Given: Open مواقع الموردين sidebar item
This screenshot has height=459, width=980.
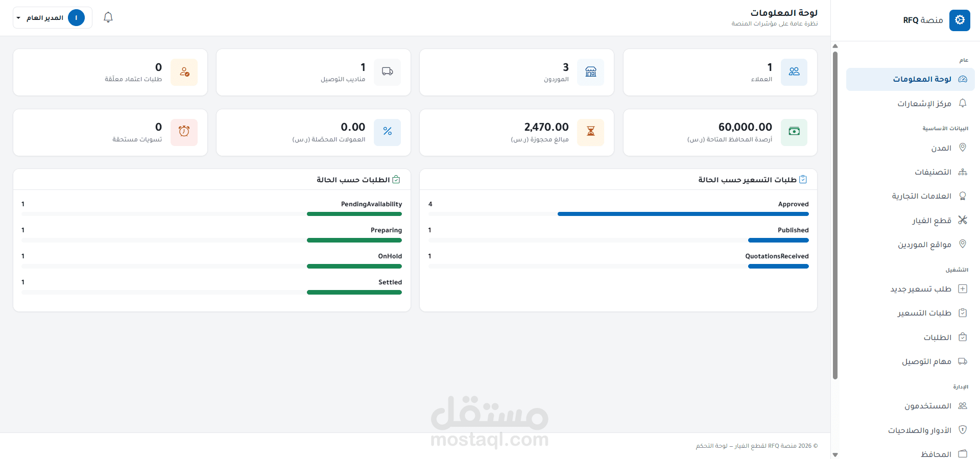Looking at the screenshot, I should [910, 245].
